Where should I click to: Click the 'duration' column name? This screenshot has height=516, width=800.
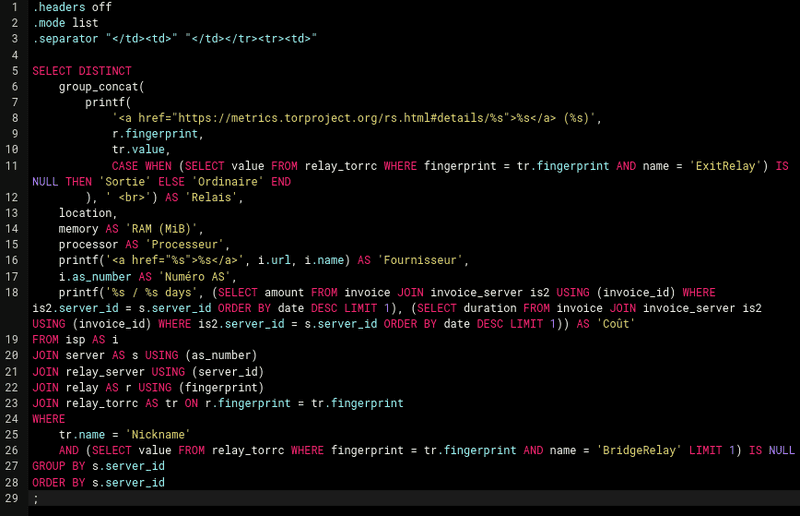point(490,308)
